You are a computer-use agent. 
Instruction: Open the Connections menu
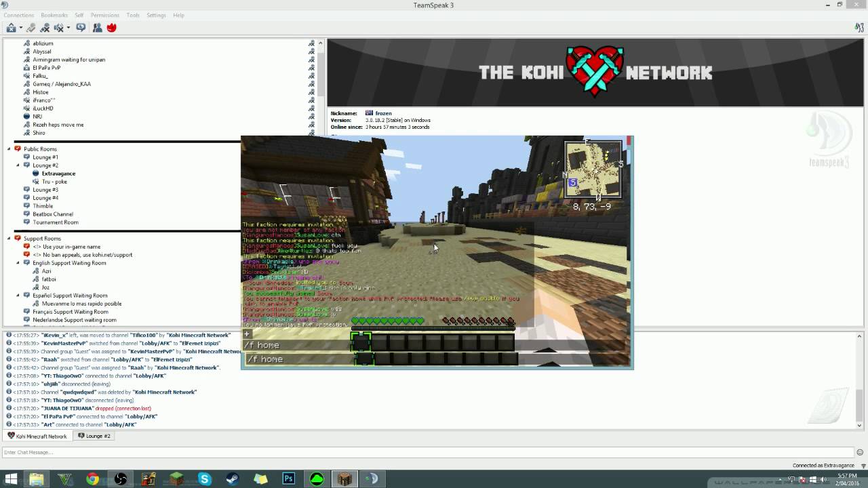(x=18, y=15)
